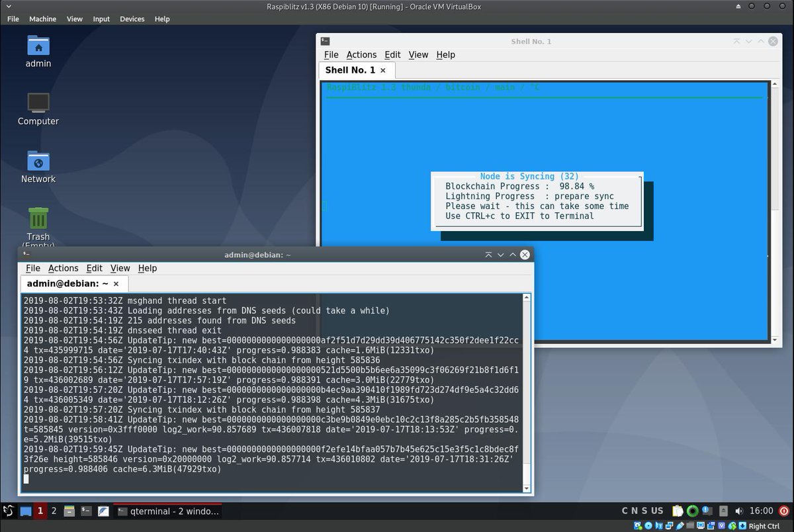Close the Shell No. 1 tab
This screenshot has width=794, height=532.
pos(383,70)
